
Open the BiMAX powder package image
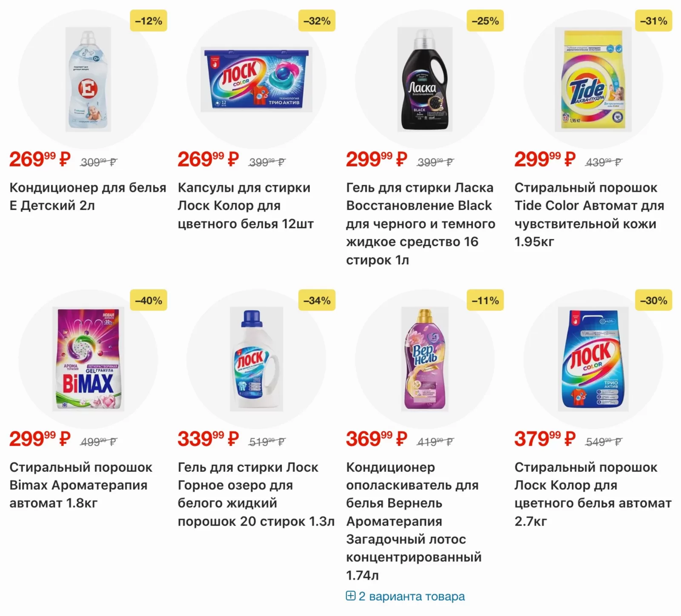pos(89,359)
